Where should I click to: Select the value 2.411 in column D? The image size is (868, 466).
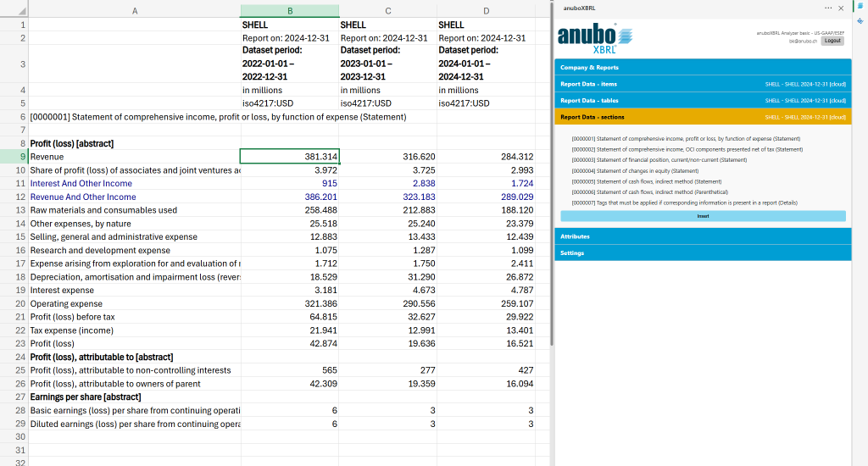tap(486, 264)
